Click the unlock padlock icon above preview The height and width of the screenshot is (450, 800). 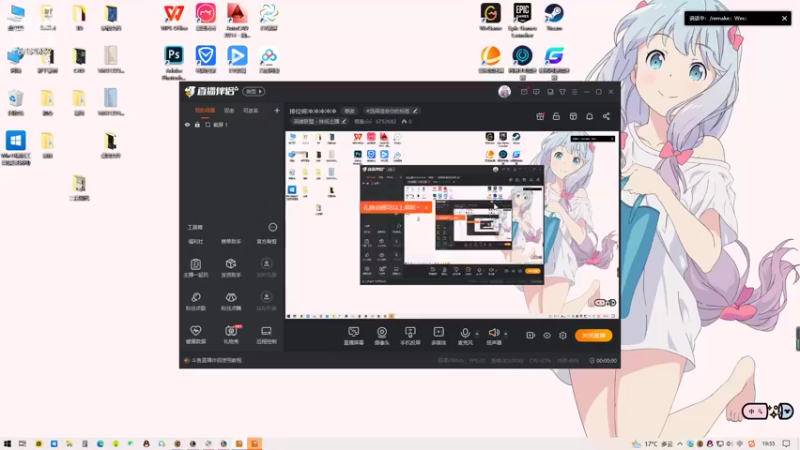(556, 116)
